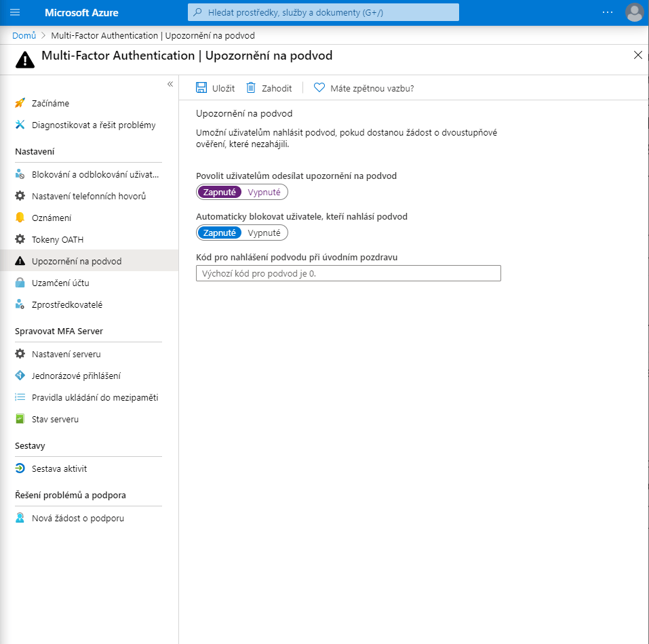649x644 pixels.
Task: Open Nastavení serveru in the sidebar
Action: 66,354
